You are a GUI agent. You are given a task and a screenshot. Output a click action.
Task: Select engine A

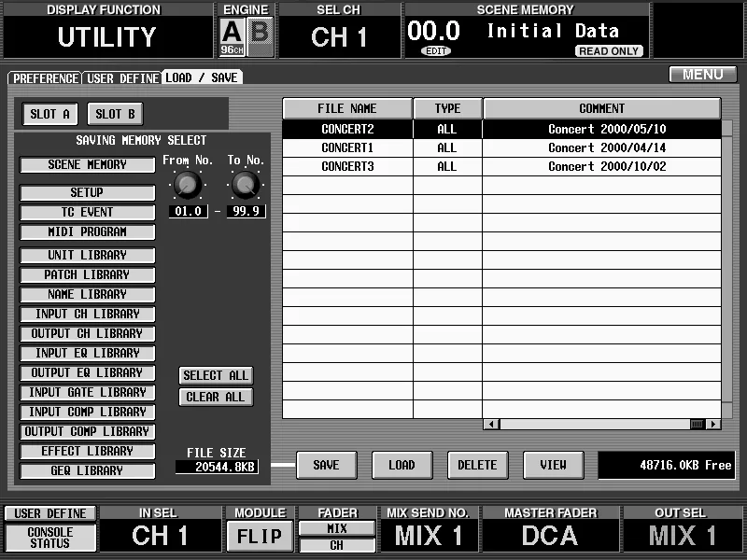[x=232, y=36]
